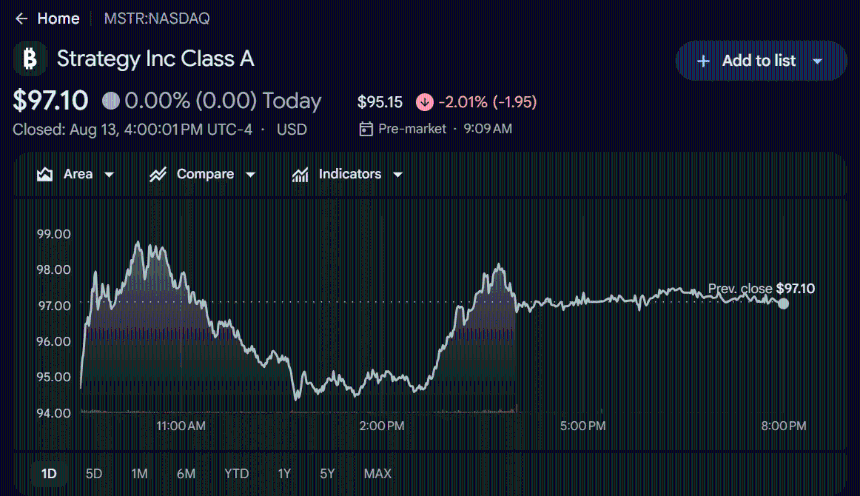Viewport: 860px width, 496px height.
Task: Click the 0.00% (0.00) Today text
Action: (x=223, y=101)
